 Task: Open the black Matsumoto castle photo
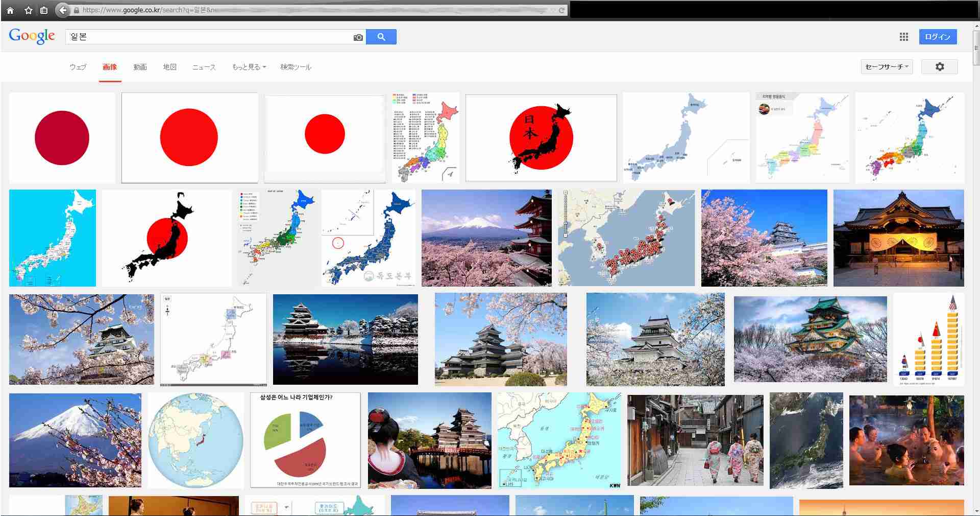click(x=501, y=339)
